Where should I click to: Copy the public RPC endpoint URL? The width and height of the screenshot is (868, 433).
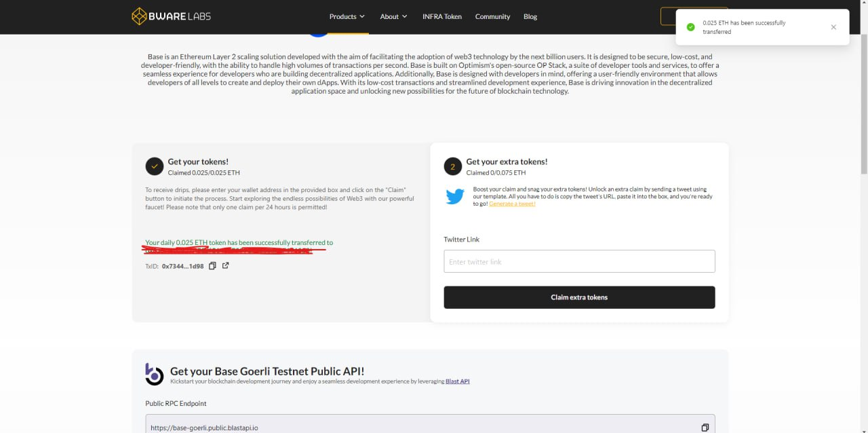(705, 428)
